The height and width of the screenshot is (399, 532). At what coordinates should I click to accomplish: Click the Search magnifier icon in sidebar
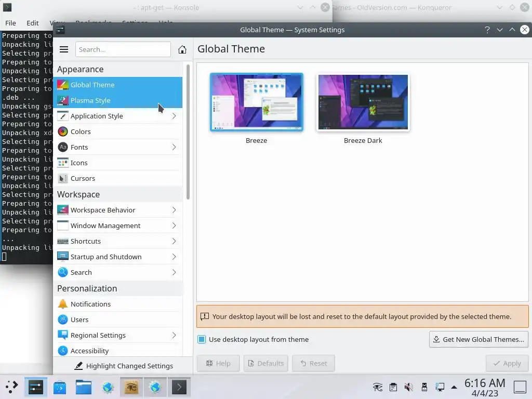tap(63, 272)
